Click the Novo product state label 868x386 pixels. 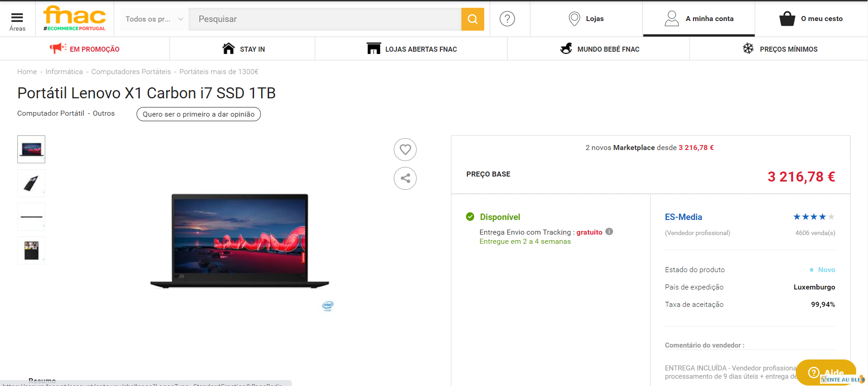[826, 270]
